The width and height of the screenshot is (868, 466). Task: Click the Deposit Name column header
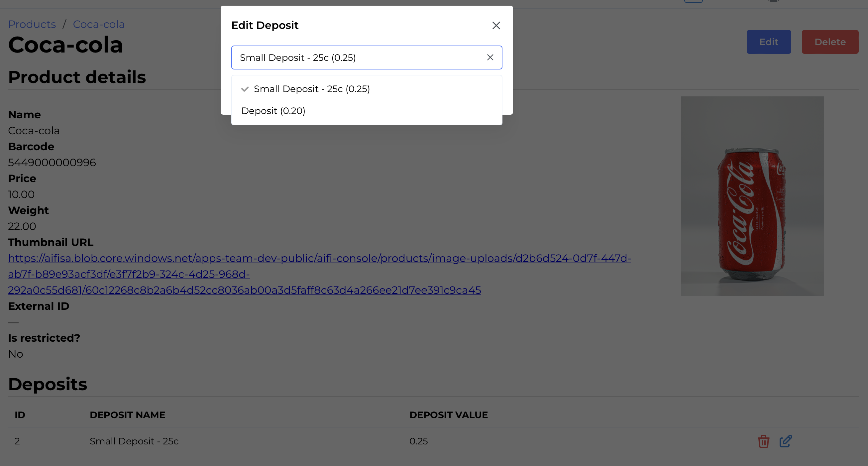coord(127,415)
